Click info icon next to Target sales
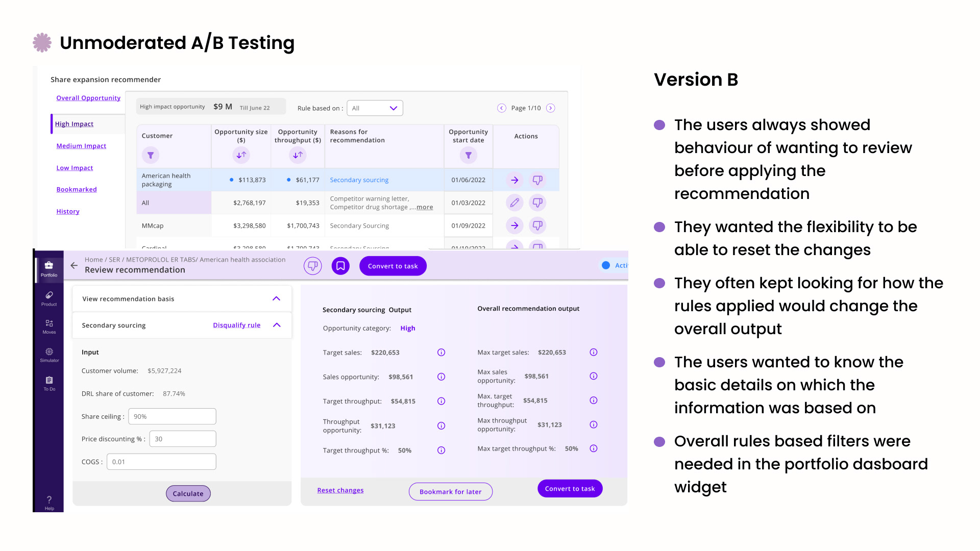980x551 pixels. coord(442,353)
